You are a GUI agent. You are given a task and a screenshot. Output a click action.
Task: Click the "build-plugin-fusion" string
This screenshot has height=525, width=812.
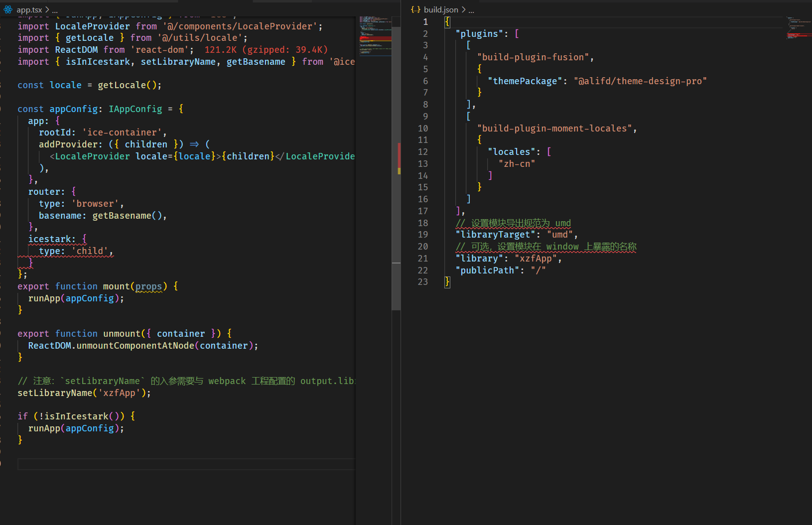tap(533, 57)
